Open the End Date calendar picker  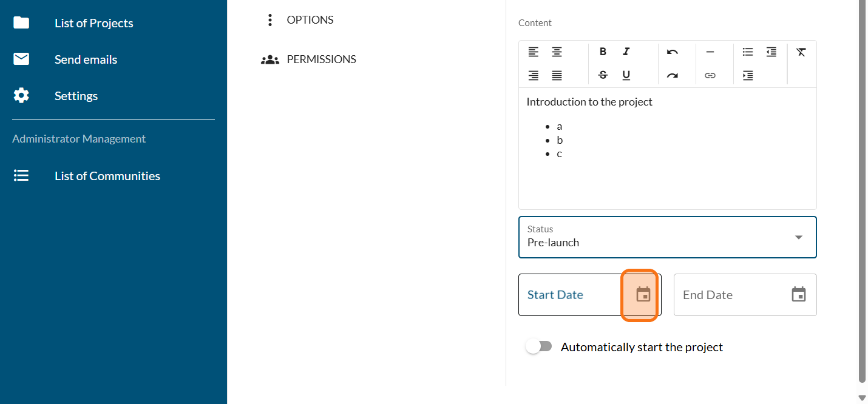pos(798,295)
